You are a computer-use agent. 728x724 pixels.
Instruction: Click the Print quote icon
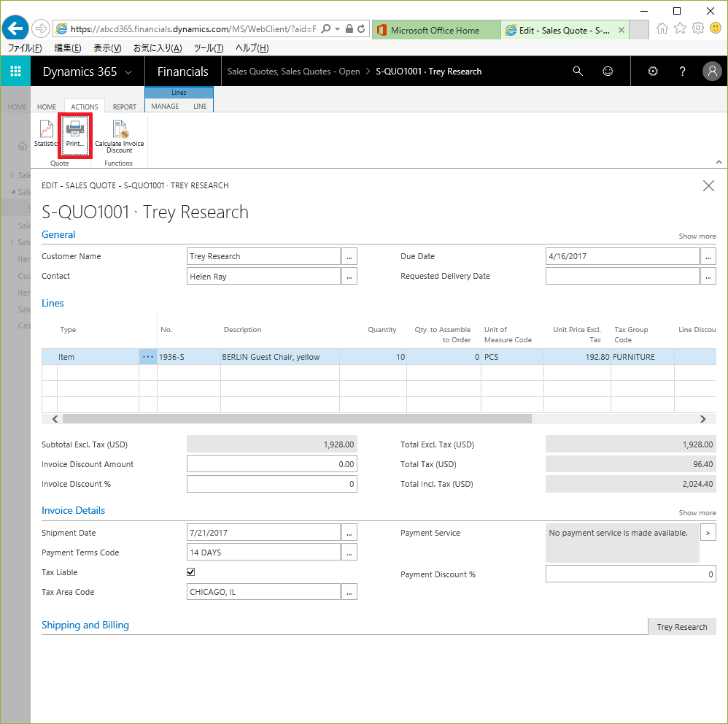pos(75,134)
